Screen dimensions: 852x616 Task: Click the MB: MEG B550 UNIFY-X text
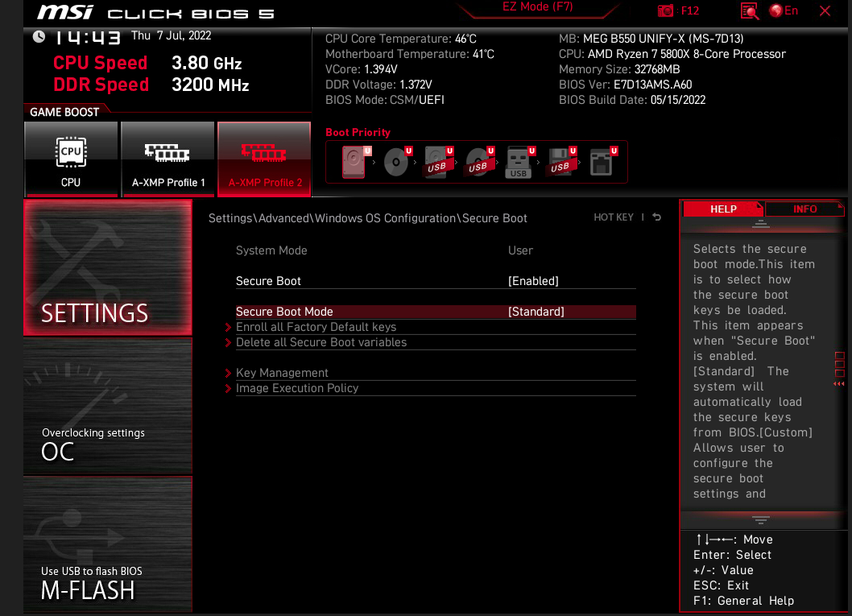coord(651,39)
